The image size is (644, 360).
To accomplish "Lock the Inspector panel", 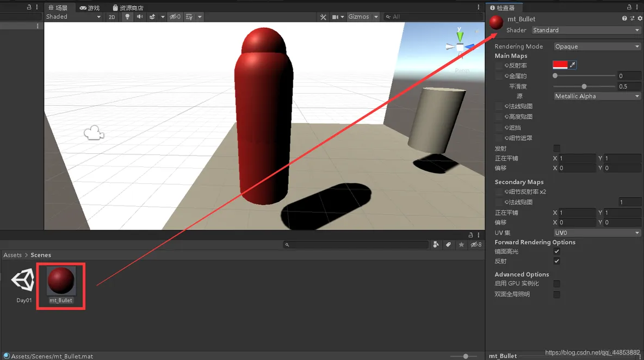I will [x=629, y=7].
